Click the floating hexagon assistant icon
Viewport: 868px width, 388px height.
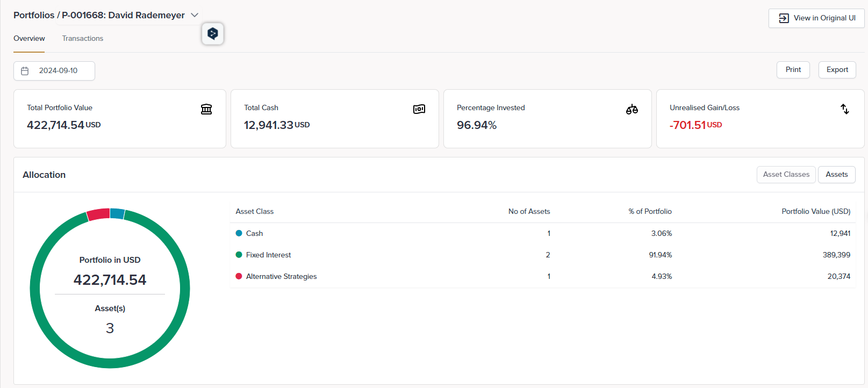tap(213, 34)
